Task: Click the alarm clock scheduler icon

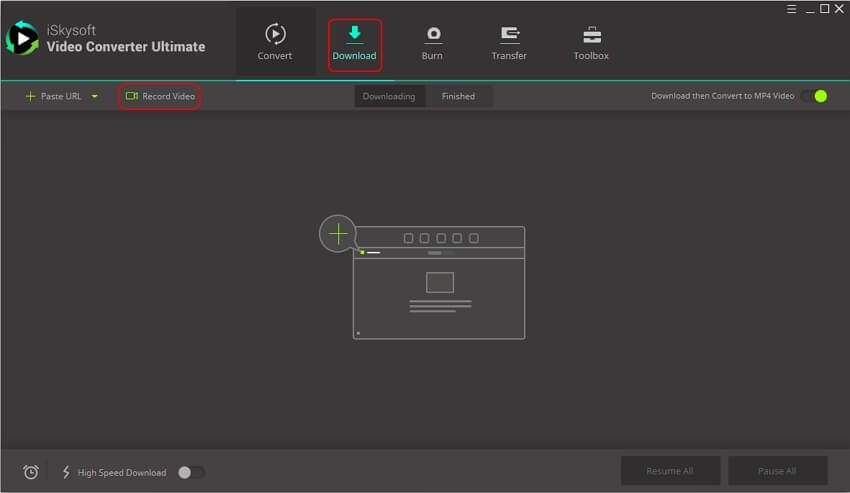Action: [31, 472]
